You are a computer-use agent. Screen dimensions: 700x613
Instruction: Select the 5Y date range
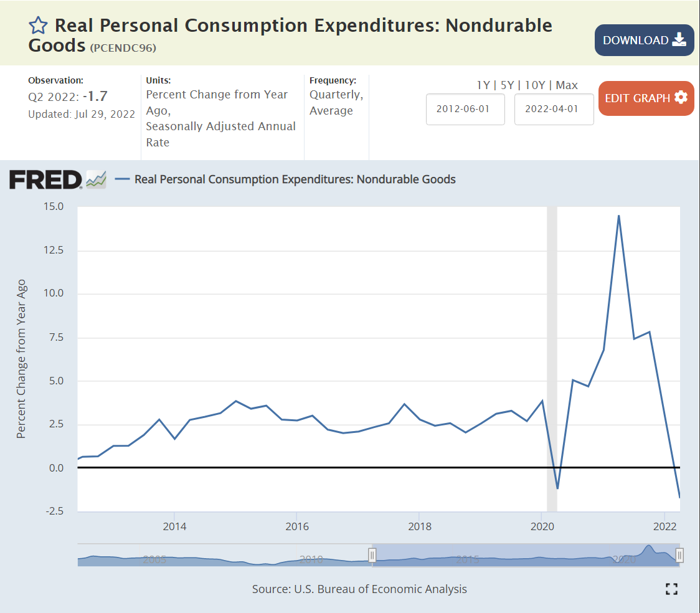point(509,85)
